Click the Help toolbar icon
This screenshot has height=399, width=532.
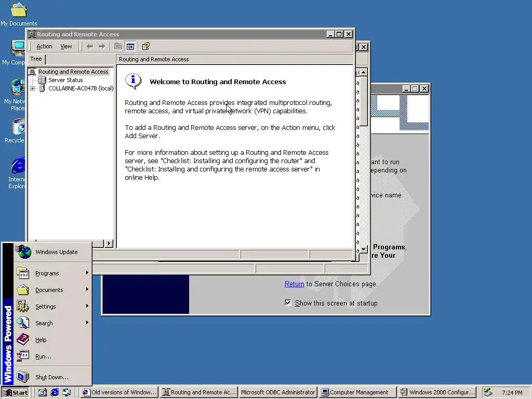145,46
